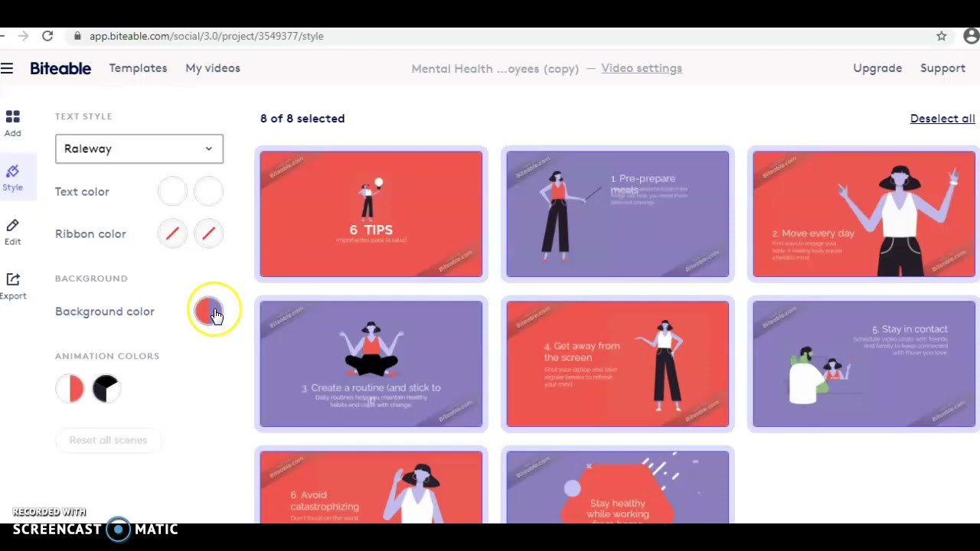Open the hamburger menu icon

(7, 69)
